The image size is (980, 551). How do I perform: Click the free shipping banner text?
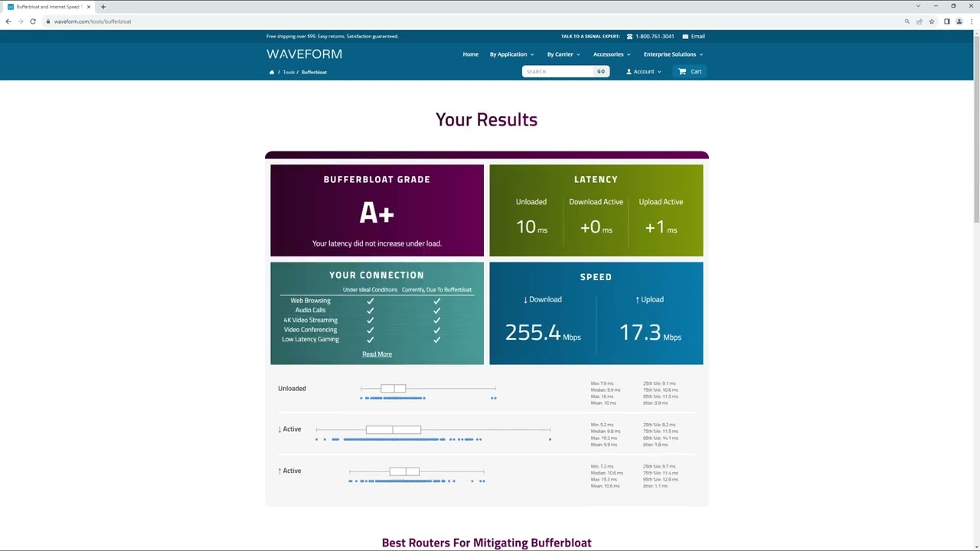(332, 36)
